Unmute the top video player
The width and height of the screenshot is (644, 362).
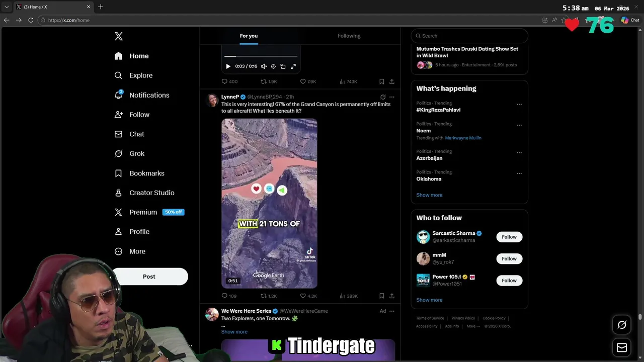(x=264, y=66)
